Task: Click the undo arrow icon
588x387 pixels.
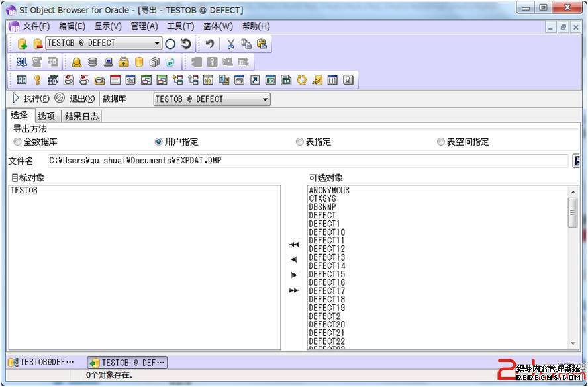Action: coord(209,44)
